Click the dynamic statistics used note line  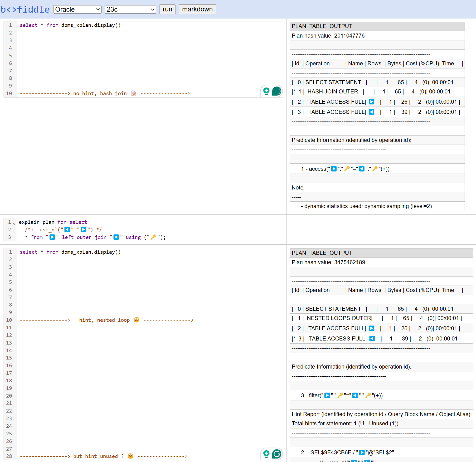click(377, 206)
